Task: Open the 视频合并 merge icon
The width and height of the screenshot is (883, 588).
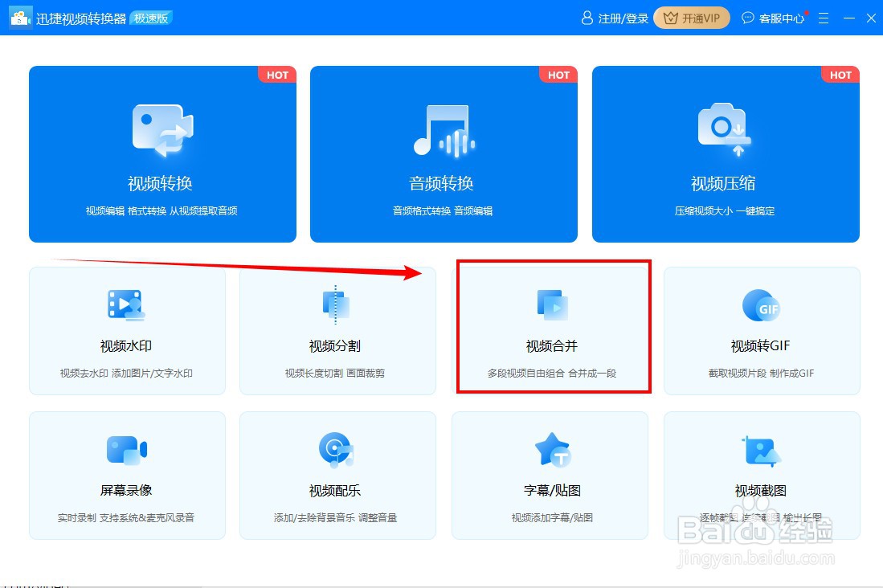Action: tap(553, 304)
